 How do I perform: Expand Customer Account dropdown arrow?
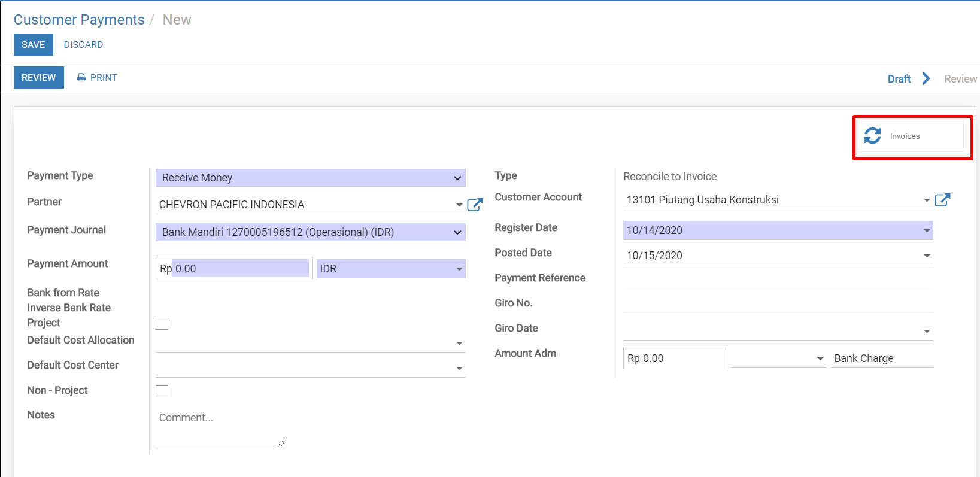click(x=927, y=200)
